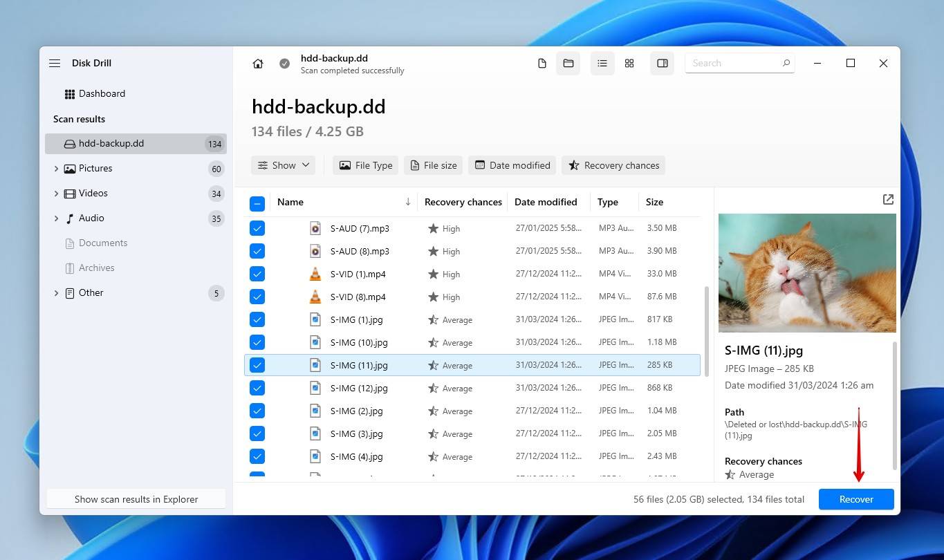Open the Dashboard section
Image resolution: width=944 pixels, height=560 pixels.
pyautogui.click(x=102, y=93)
